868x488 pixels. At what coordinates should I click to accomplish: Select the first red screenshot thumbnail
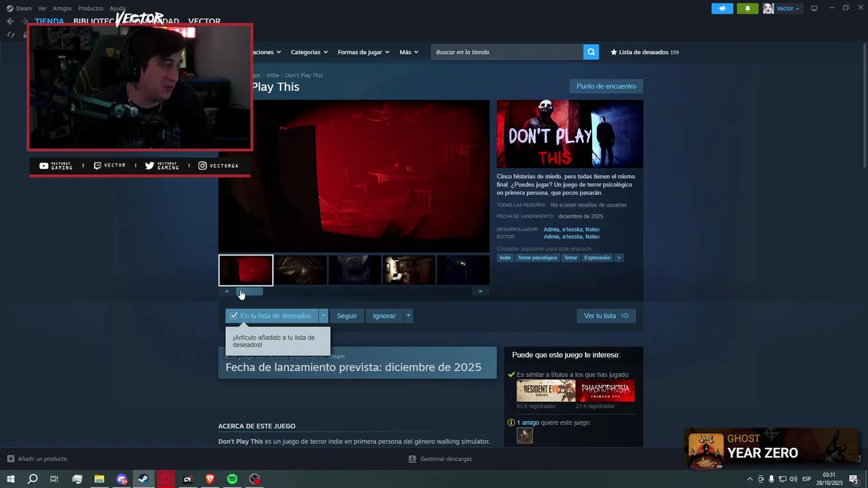coord(245,270)
